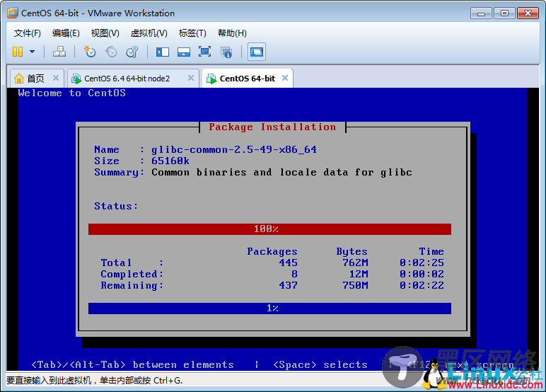Open the 帮助(H) menu
The width and height of the screenshot is (546, 392).
pos(232,33)
